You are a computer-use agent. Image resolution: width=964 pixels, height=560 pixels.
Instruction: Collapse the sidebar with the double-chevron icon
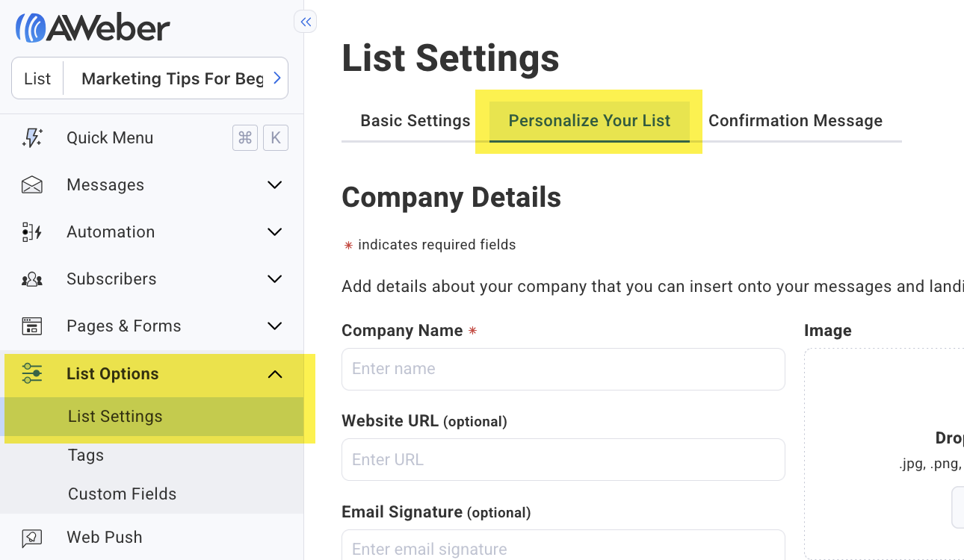click(305, 22)
